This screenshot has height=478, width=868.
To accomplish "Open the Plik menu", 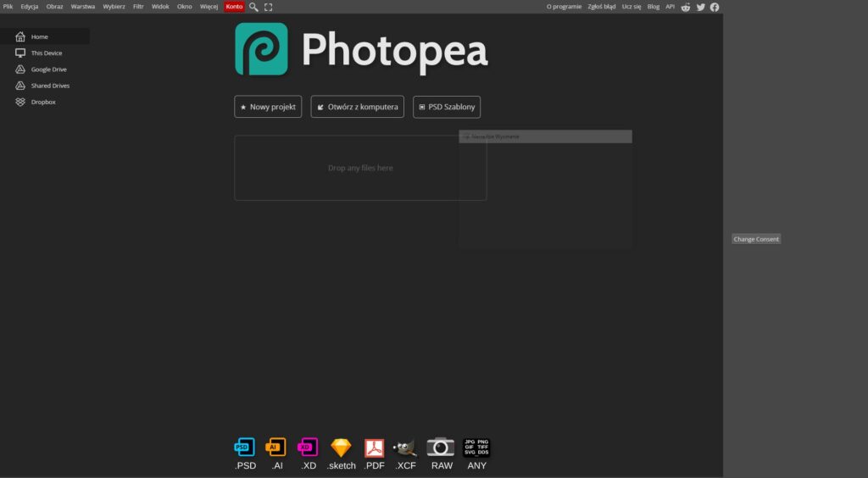I will [x=8, y=7].
